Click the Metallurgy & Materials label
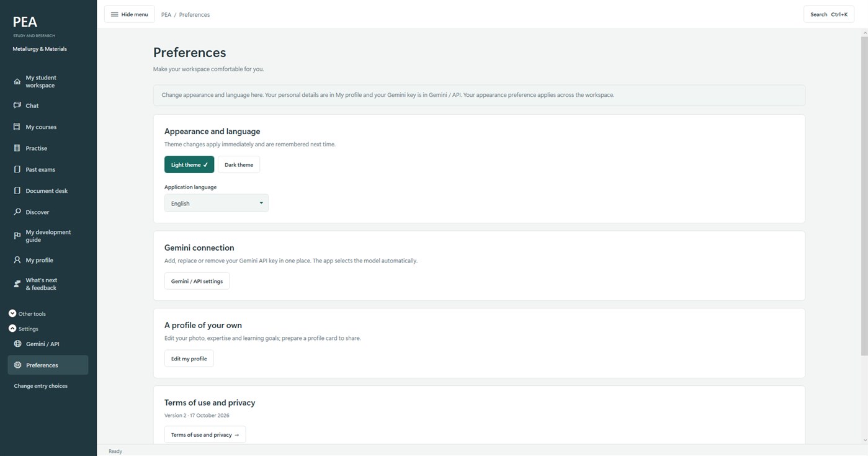The width and height of the screenshot is (868, 456). (40, 49)
